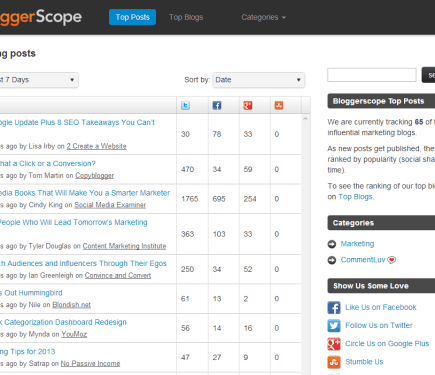Open the SEO Takeaways post link
Image resolution: width=435 pixels, height=375 pixels.
[77, 122]
